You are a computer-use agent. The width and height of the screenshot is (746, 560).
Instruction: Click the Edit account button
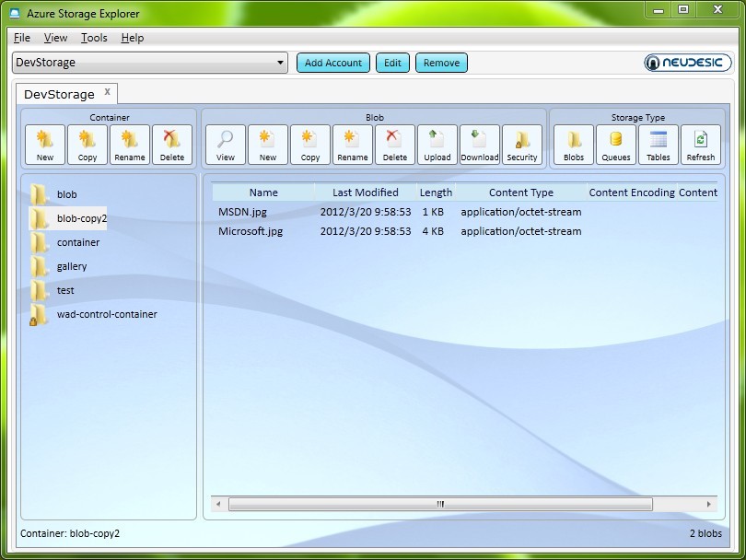tap(392, 63)
